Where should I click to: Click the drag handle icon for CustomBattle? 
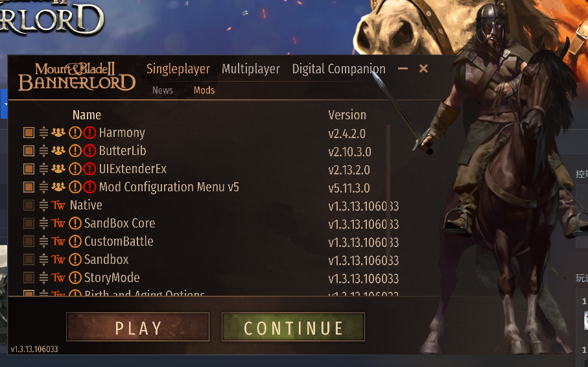coord(44,241)
